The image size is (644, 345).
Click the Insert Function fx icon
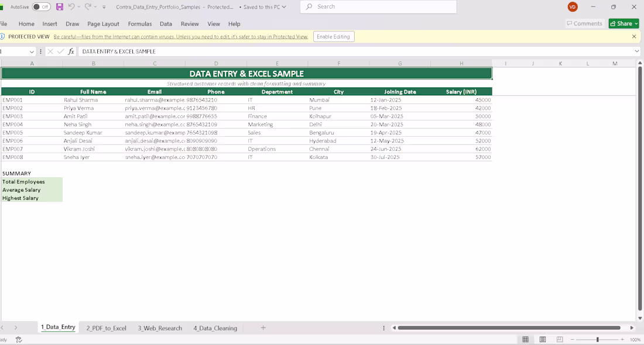(x=71, y=51)
